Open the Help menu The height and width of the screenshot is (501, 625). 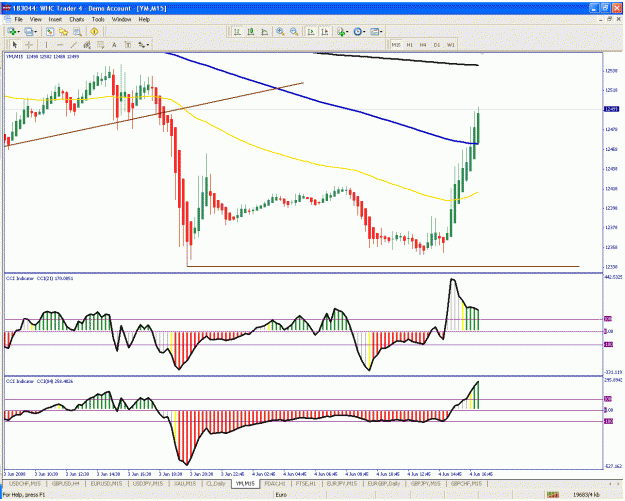point(144,19)
